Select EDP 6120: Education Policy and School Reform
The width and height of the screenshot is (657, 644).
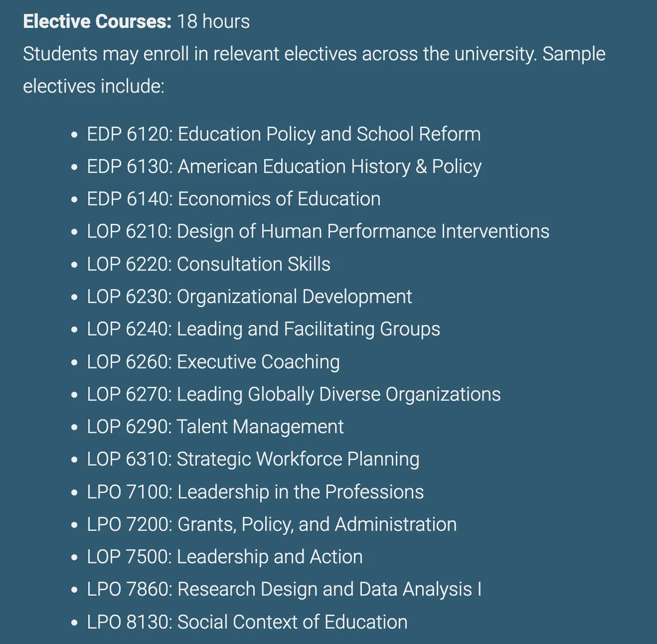pyautogui.click(x=283, y=134)
